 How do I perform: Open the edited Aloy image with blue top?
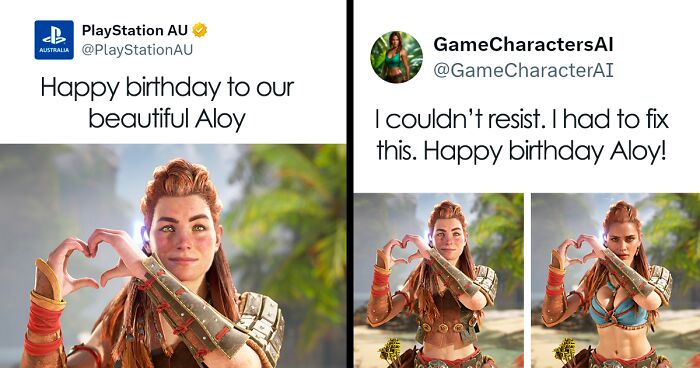(x=616, y=280)
